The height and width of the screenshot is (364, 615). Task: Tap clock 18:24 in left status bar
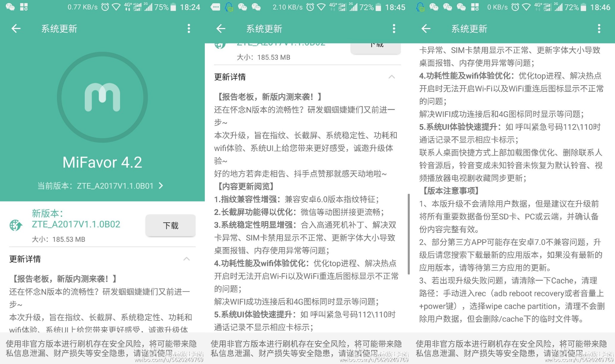click(x=190, y=7)
